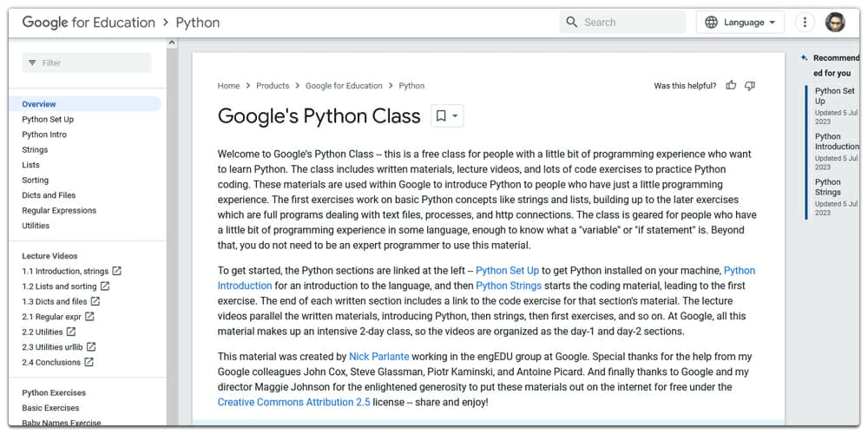Screen dimensions: 868x434
Task: Open Regular Expressions in sidebar
Action: [x=59, y=210]
